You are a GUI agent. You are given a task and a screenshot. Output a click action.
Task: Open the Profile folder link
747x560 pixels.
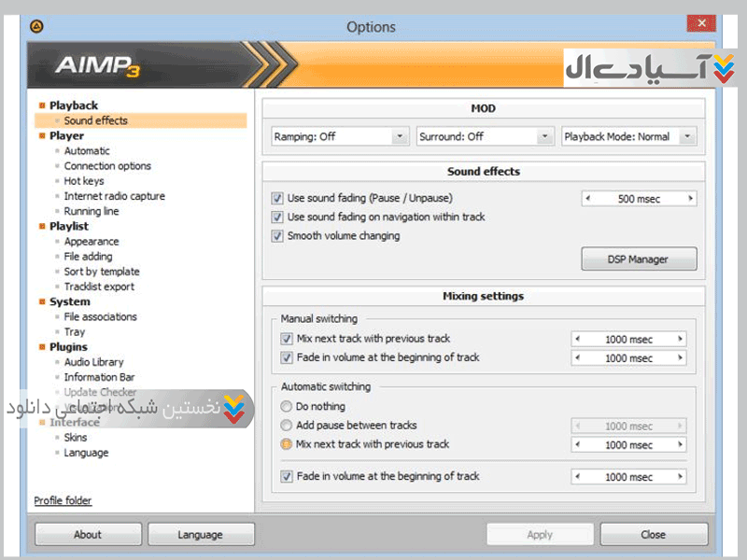click(63, 501)
